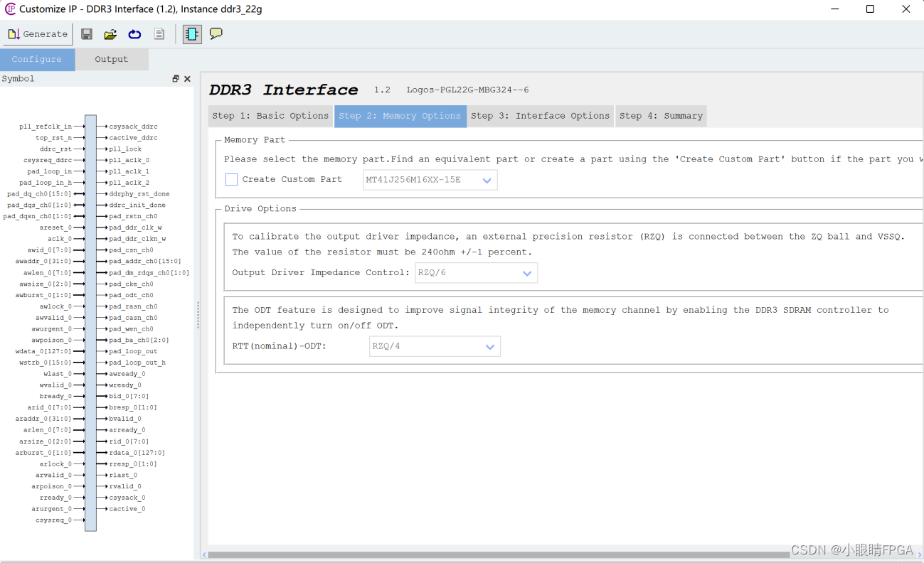Click the rdata_0[127:0] output port label
The height and width of the screenshot is (563, 924).
tap(137, 453)
